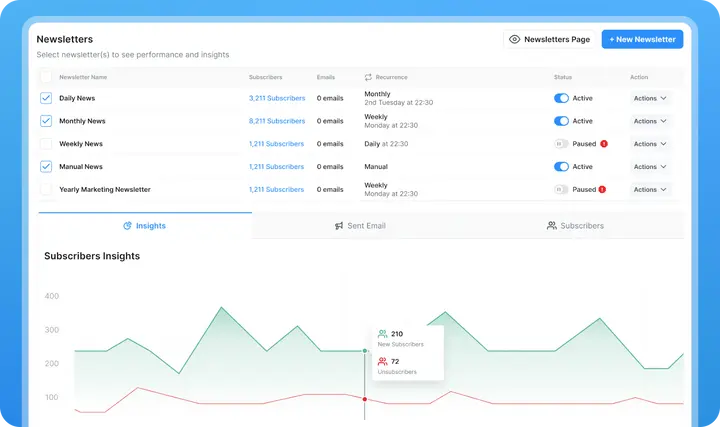Click the red alert badge on Yearly Marketing Newsletter
The image size is (720, 427).
602,189
